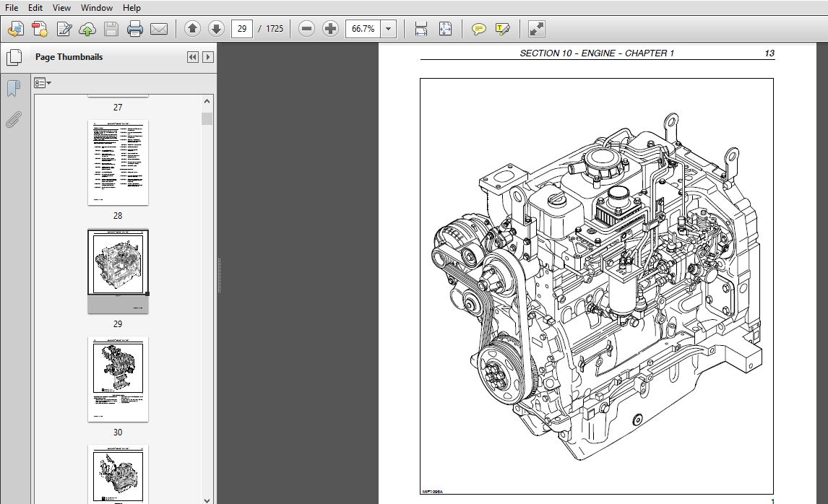Viewport: 828px width, 504px height.
Task: Click the thumbnails scrollbar up arrow
Action: pyautogui.click(x=207, y=101)
